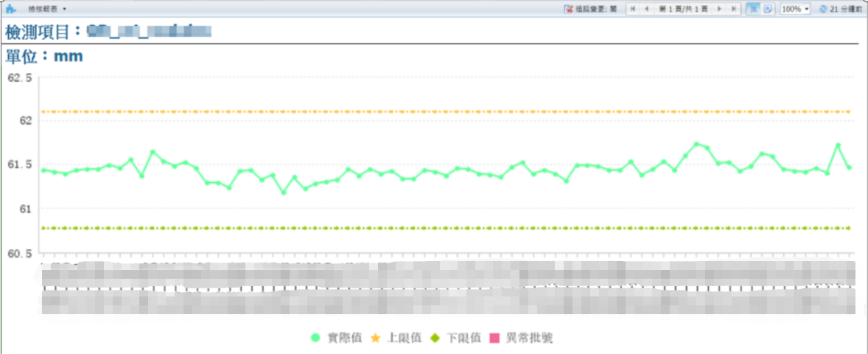
Task: Click the page number indicator field
Action: coord(683,9)
